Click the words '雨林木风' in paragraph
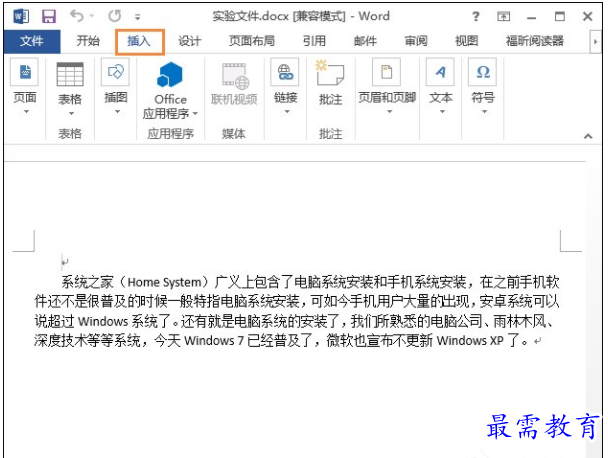The image size is (608, 458). tap(519, 321)
